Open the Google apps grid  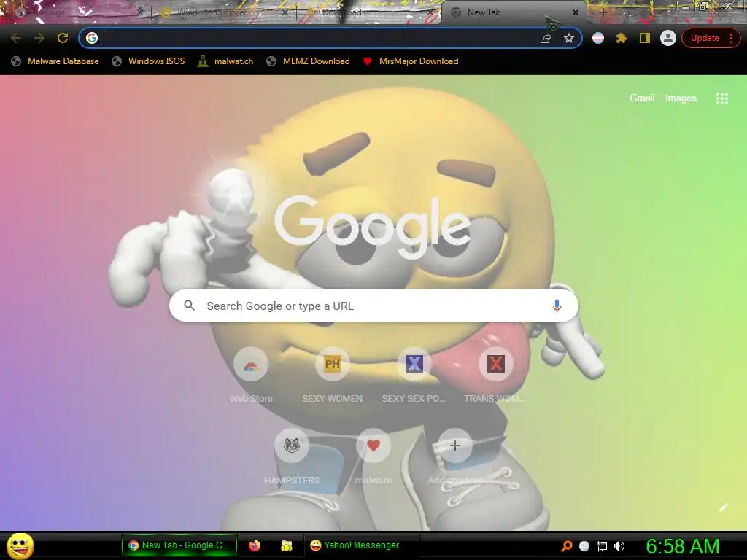pyautogui.click(x=721, y=98)
